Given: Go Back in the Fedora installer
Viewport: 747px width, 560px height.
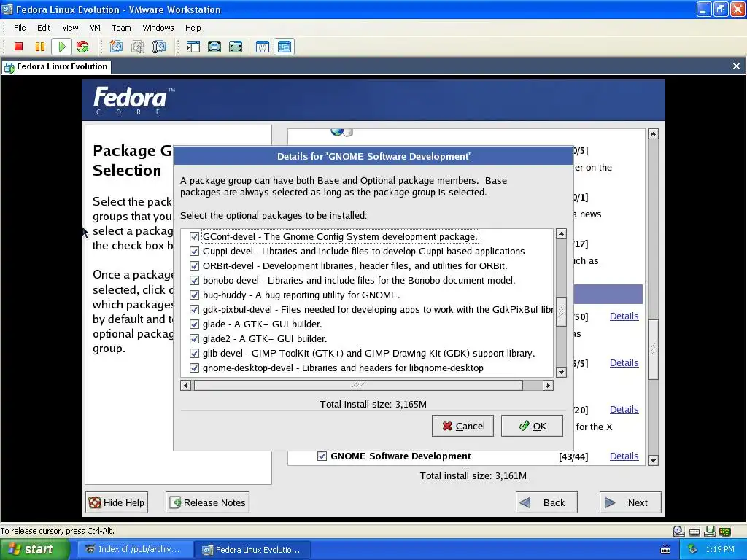Looking at the screenshot, I should pyautogui.click(x=546, y=502).
